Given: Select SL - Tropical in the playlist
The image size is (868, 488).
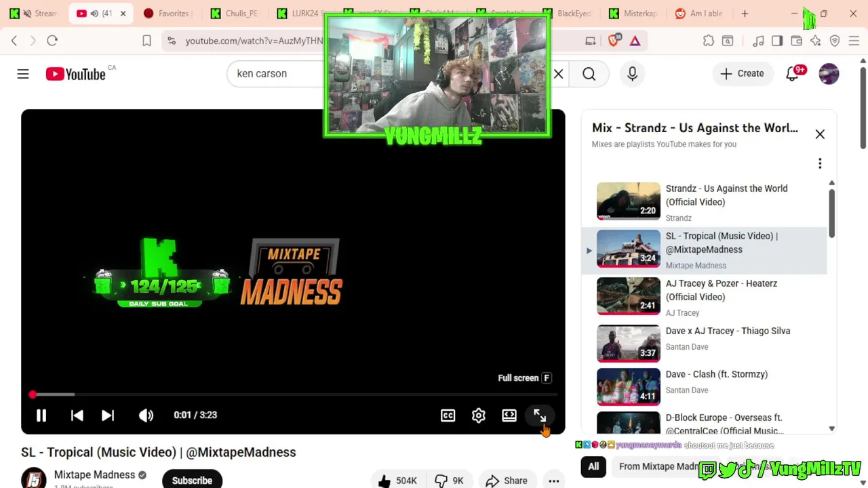Looking at the screenshot, I should coord(705,250).
